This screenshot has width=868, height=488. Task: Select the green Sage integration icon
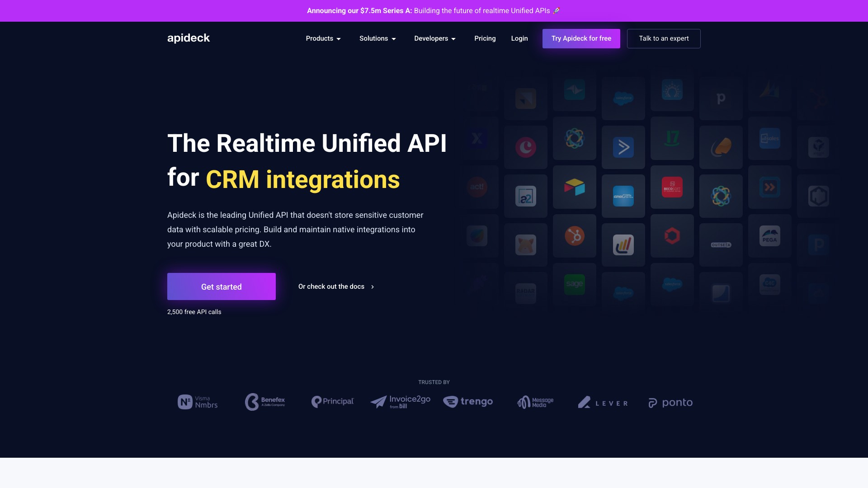[574, 284]
